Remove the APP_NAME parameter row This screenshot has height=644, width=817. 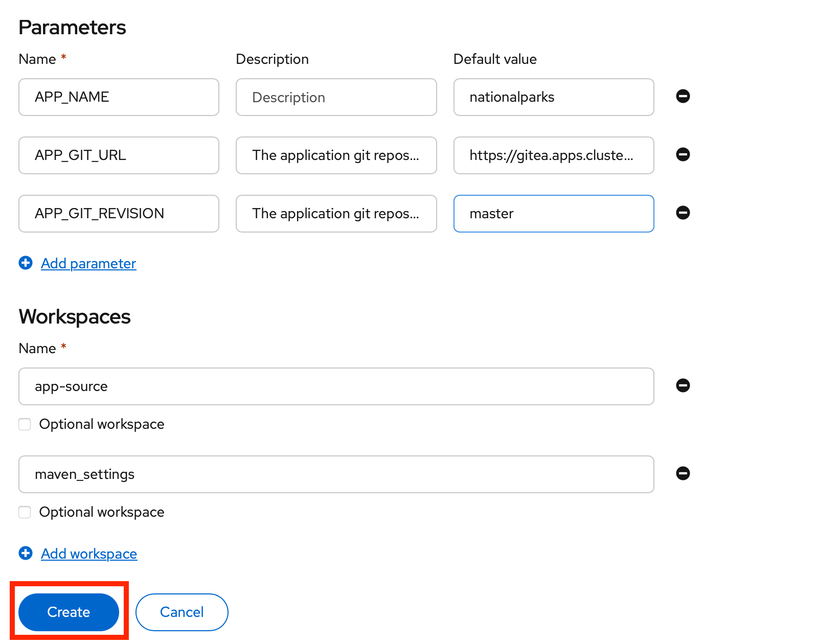pyautogui.click(x=683, y=96)
